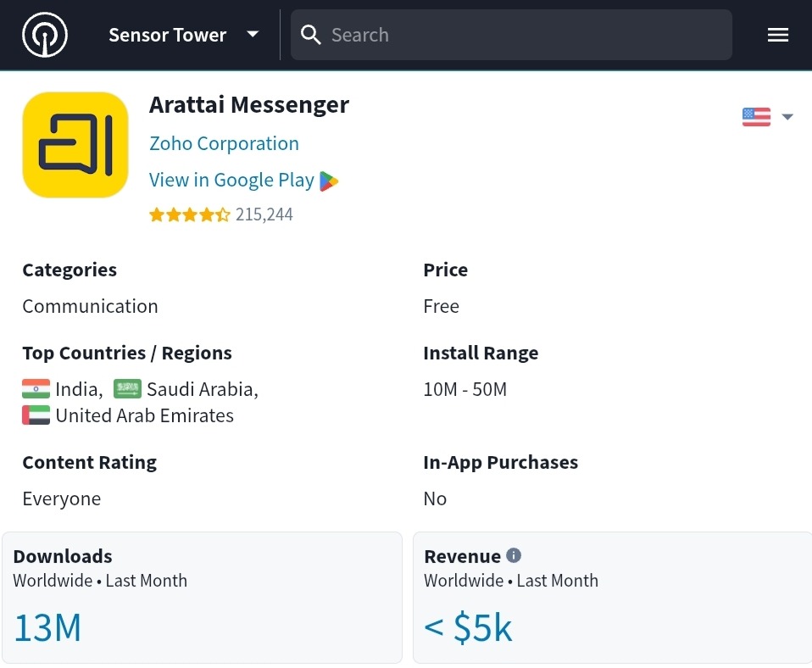This screenshot has height=668, width=812.
Task: Click the Google Play store icon
Action: click(x=330, y=180)
